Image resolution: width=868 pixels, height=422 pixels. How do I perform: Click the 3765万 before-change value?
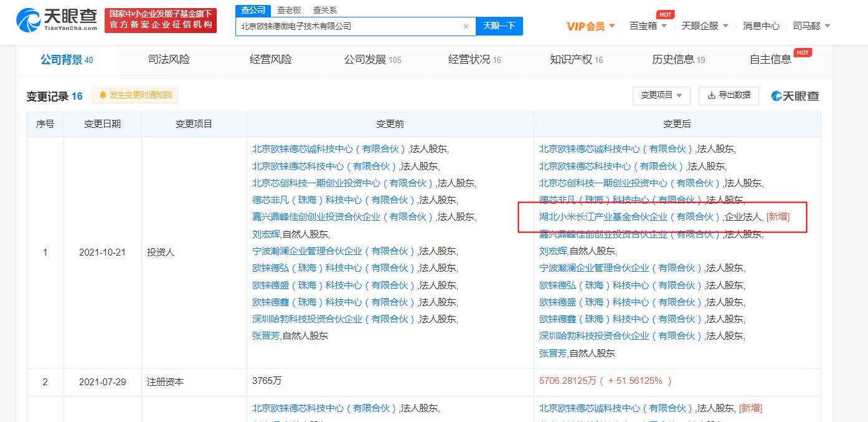pyautogui.click(x=267, y=380)
